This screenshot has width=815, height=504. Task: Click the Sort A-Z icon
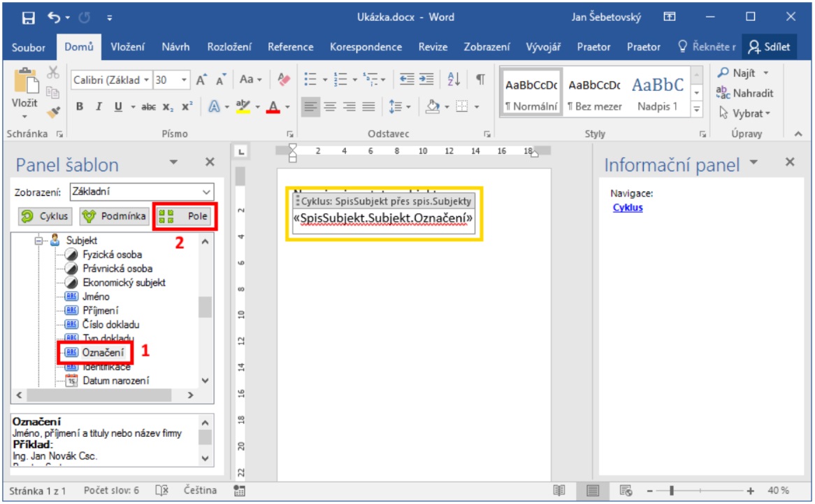(x=454, y=80)
